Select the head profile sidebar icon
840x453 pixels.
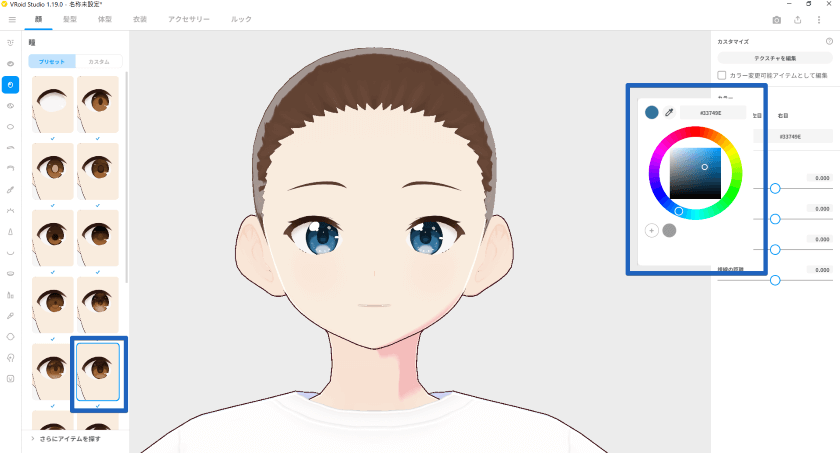[10, 358]
